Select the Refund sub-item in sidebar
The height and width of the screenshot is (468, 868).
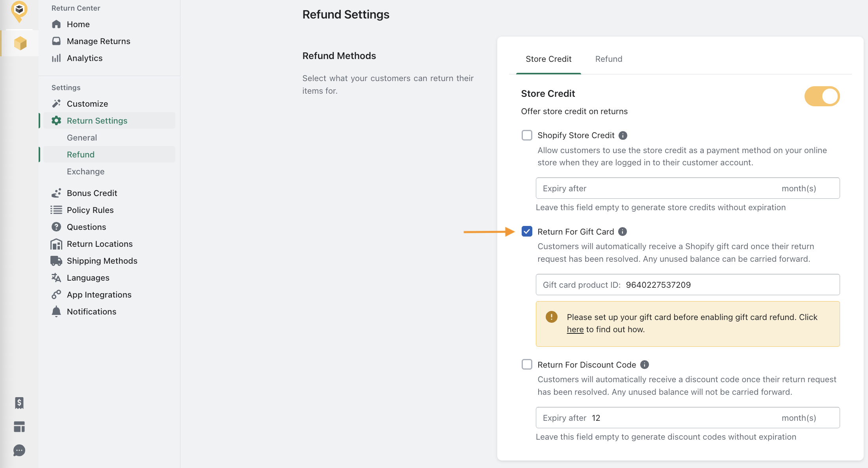[110, 154]
